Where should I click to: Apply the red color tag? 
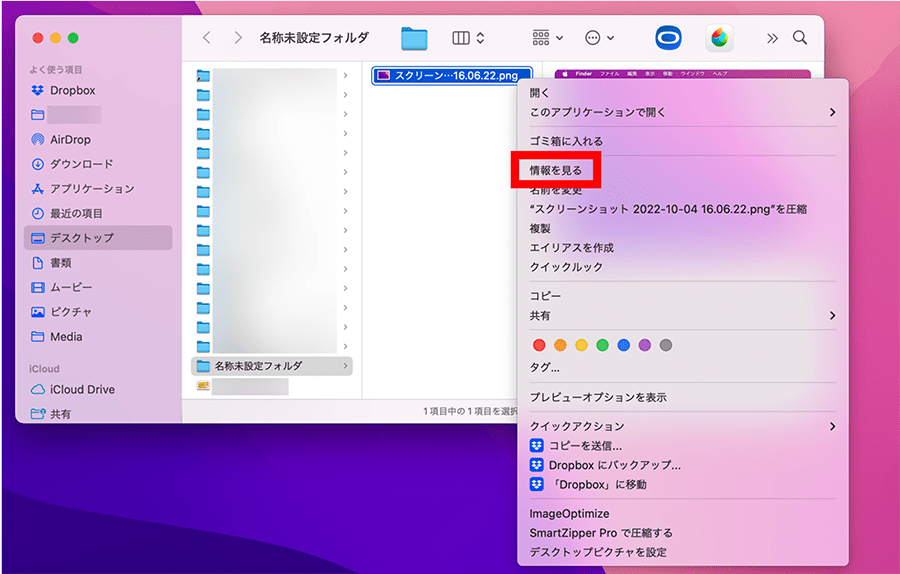(540, 345)
